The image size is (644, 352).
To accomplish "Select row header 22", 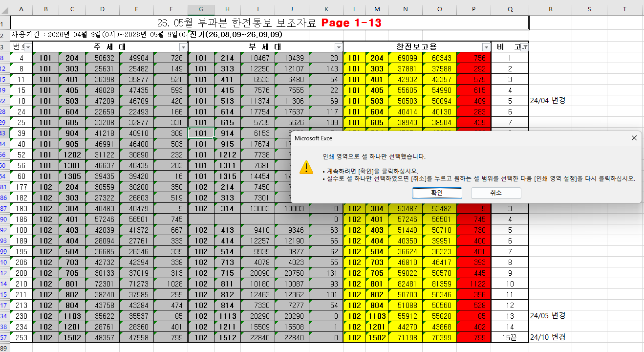I will [x=5, y=101].
